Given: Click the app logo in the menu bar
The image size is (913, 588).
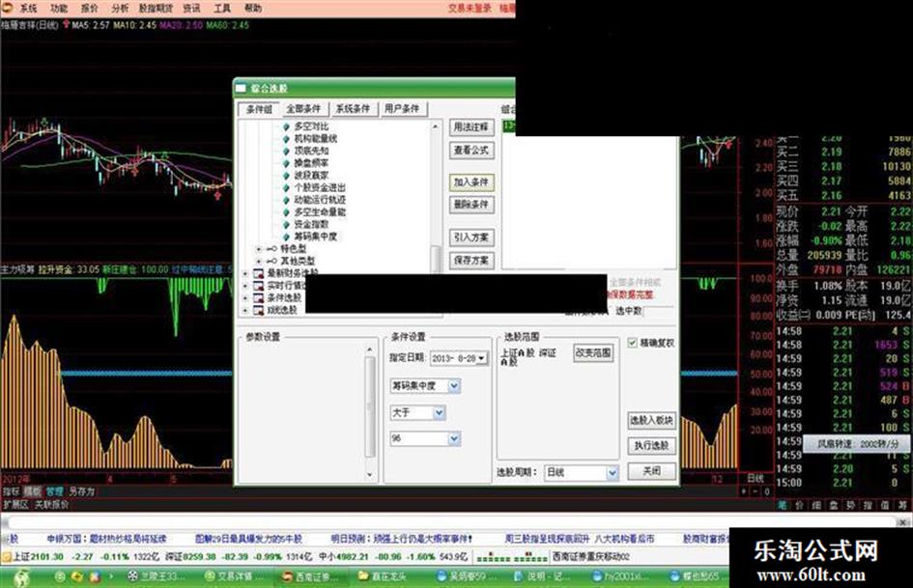Looking at the screenshot, I should coord(8,8).
